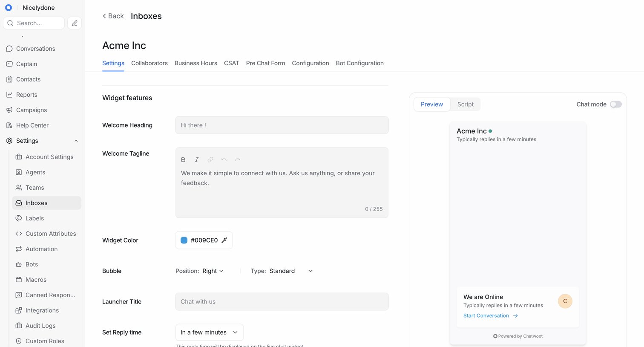The height and width of the screenshot is (347, 644).
Task: Insert a link in Welcome Tagline editor
Action: [210, 159]
